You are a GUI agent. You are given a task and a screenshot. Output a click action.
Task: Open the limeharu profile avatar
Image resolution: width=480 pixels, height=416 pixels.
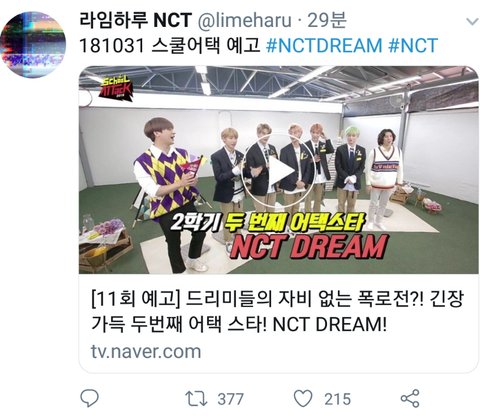pyautogui.click(x=33, y=44)
